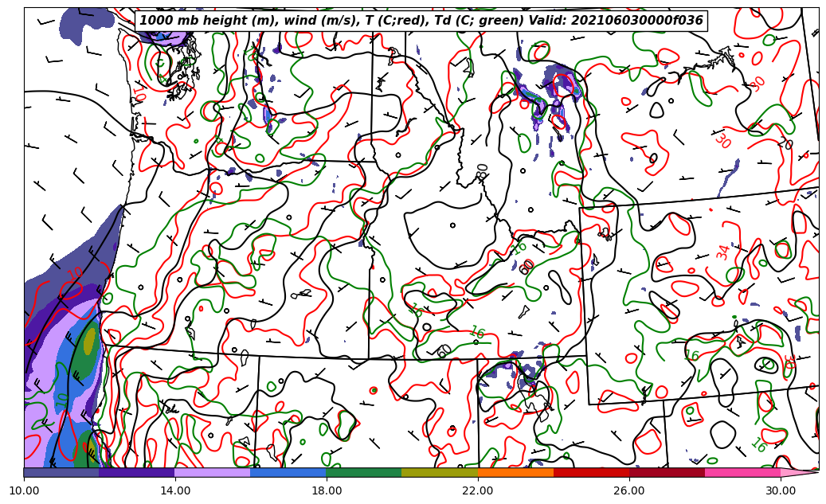Click the slate 10–12 colorbar segment
This screenshot has width=826, height=504.
pyautogui.click(x=61, y=472)
